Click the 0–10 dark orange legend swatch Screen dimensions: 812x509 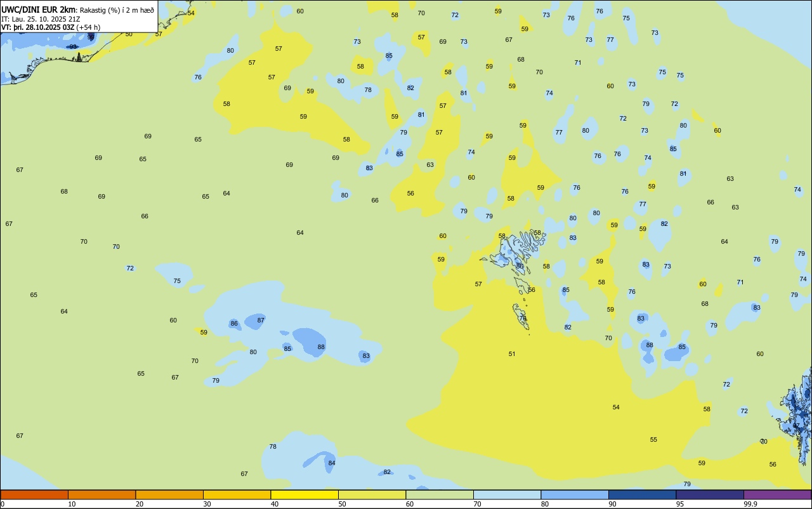pyautogui.click(x=34, y=494)
